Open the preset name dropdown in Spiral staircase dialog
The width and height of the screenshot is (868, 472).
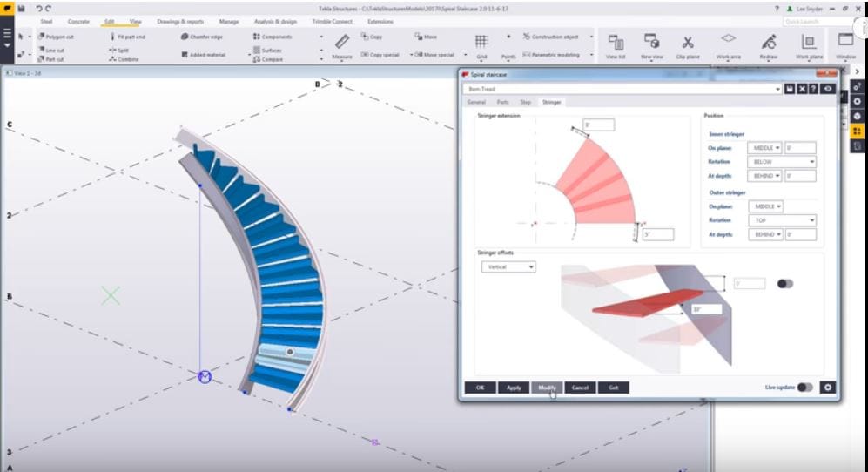(x=777, y=89)
